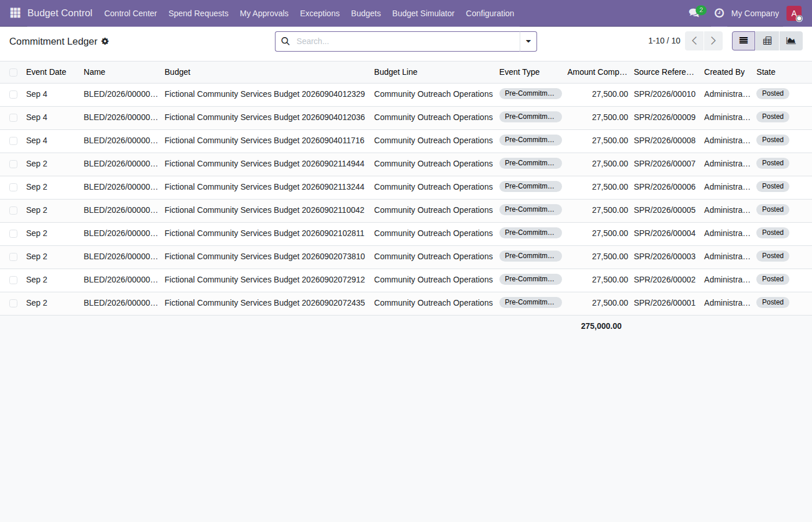812x522 pixels.
Task: Open the My Approvals menu
Action: coord(264,13)
